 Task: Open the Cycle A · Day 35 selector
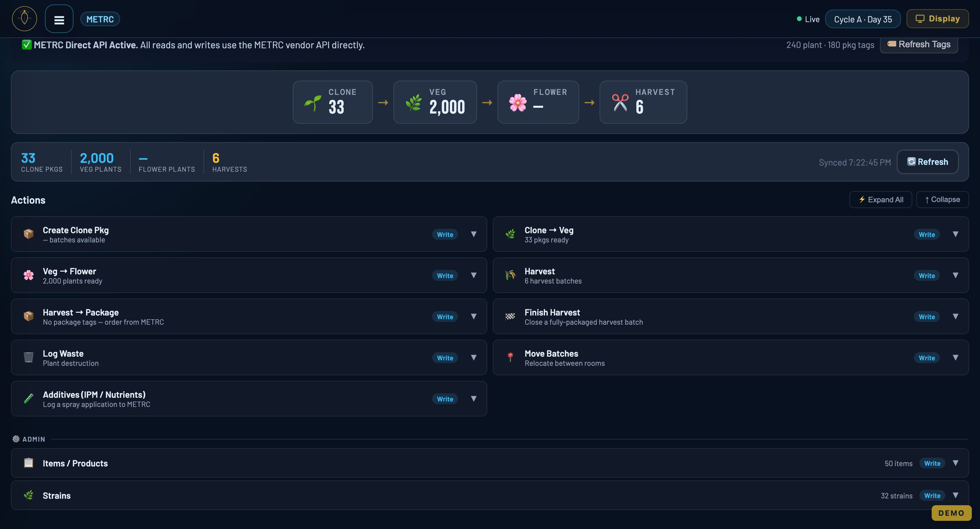point(863,19)
